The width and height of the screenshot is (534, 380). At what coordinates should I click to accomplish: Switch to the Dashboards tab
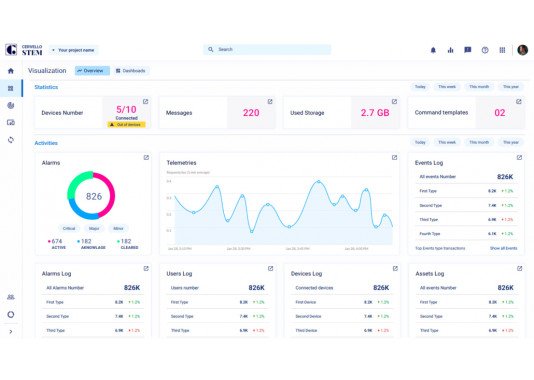[131, 70]
